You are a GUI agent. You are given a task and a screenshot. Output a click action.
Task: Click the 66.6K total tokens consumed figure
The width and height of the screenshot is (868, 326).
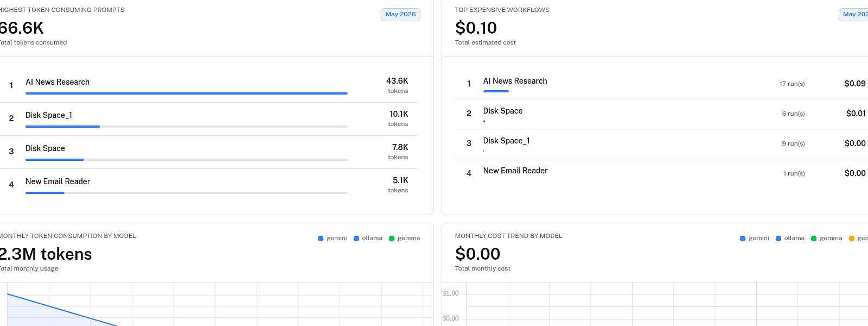pos(22,28)
